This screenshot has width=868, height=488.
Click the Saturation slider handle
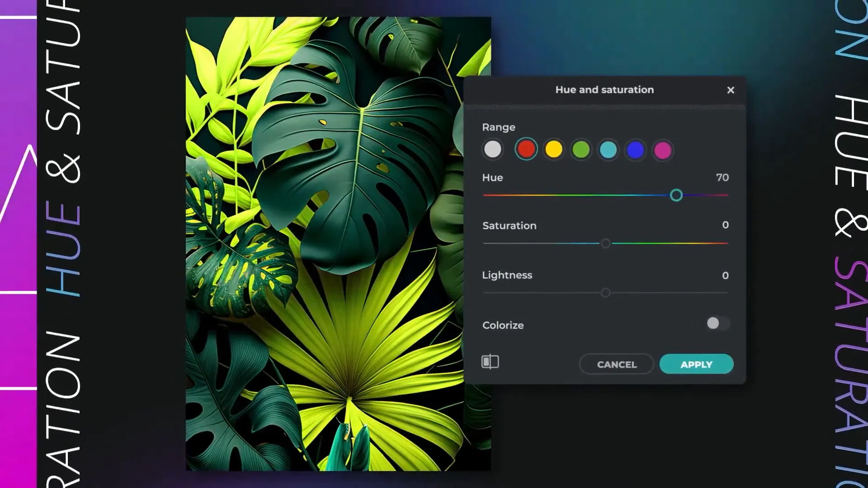(605, 244)
